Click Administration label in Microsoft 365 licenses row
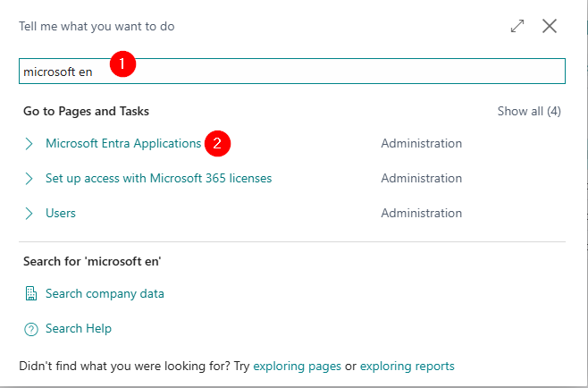Viewport: 588px width, 388px height. (422, 178)
